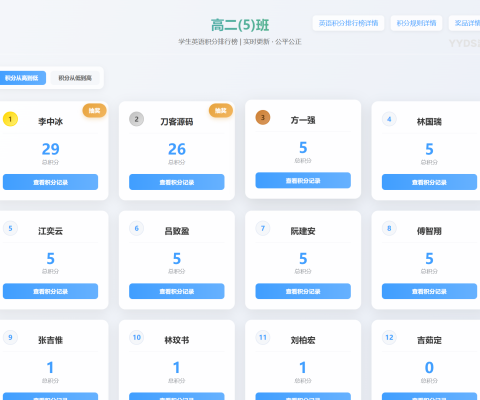Click the score 29 on 李中冰's card
Screen dimensions: 480x400
tap(50, 149)
